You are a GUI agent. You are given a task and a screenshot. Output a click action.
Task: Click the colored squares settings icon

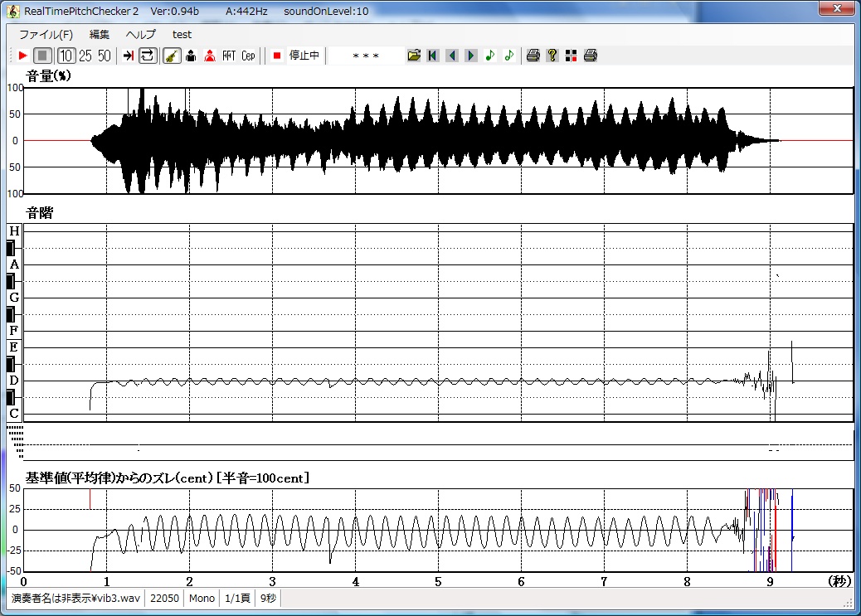[571, 56]
